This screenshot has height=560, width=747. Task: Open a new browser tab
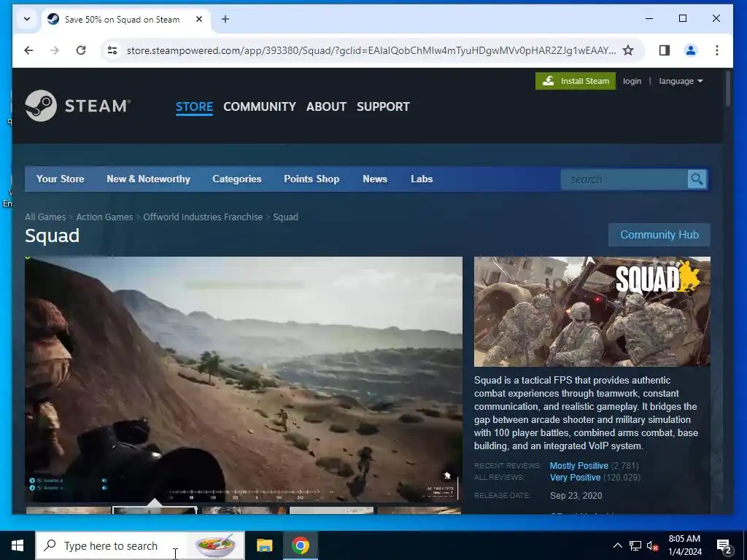225,19
